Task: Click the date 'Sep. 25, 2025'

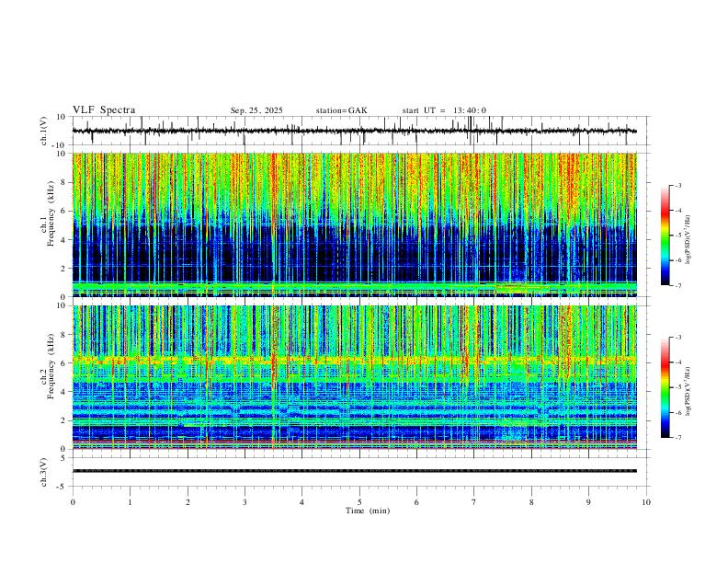Action: point(256,110)
